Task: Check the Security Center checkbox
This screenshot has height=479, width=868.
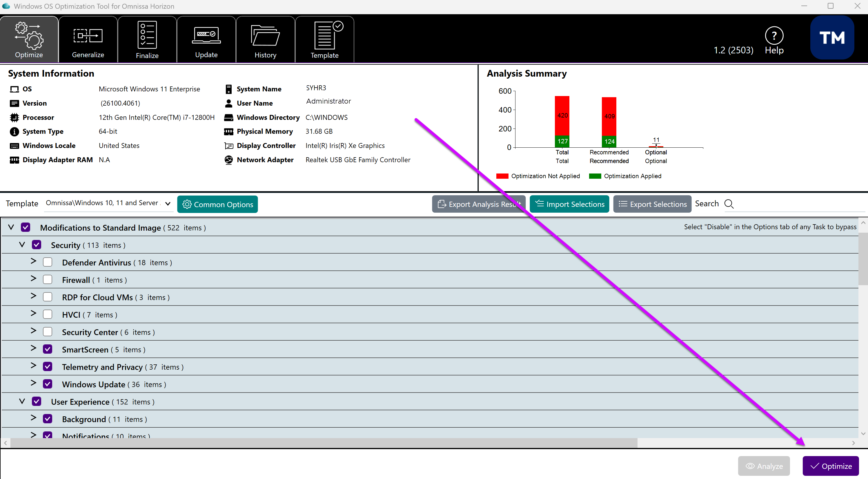Action: [48, 332]
